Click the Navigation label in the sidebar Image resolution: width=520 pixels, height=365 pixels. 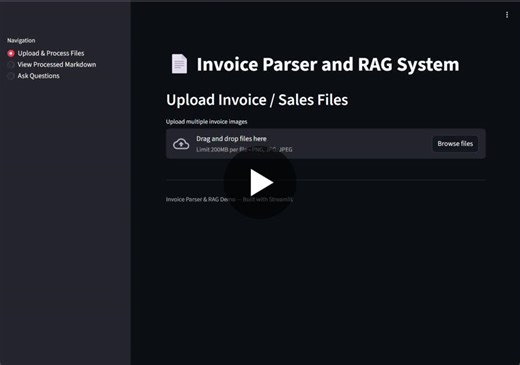click(x=21, y=40)
